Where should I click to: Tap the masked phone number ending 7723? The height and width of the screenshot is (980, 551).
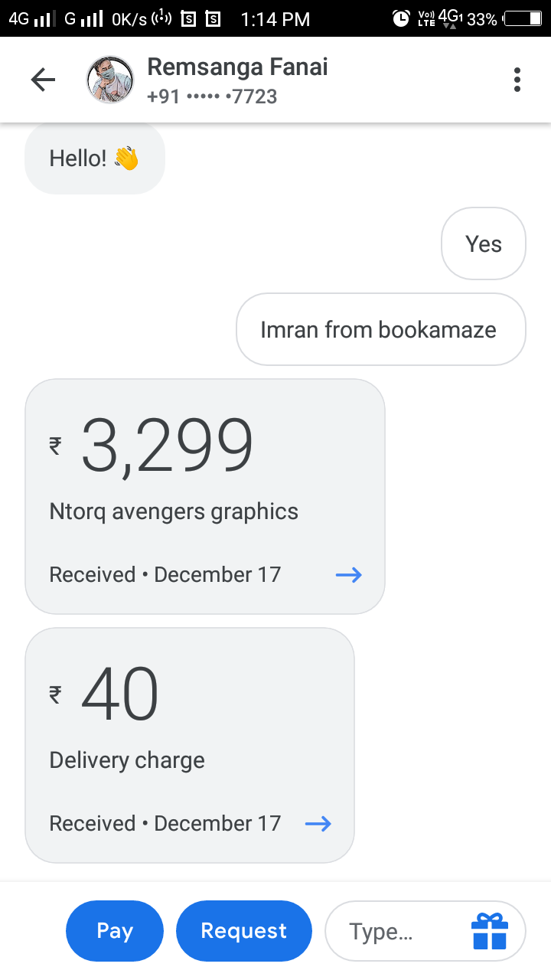212,97
